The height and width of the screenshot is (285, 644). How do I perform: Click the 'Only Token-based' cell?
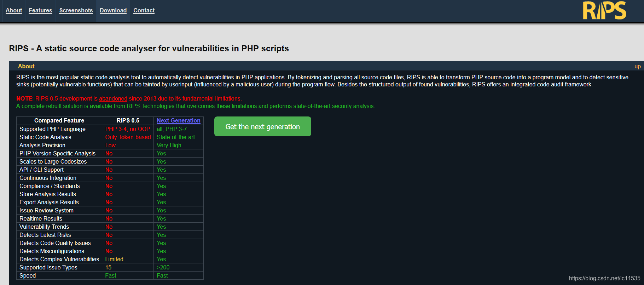click(128, 137)
